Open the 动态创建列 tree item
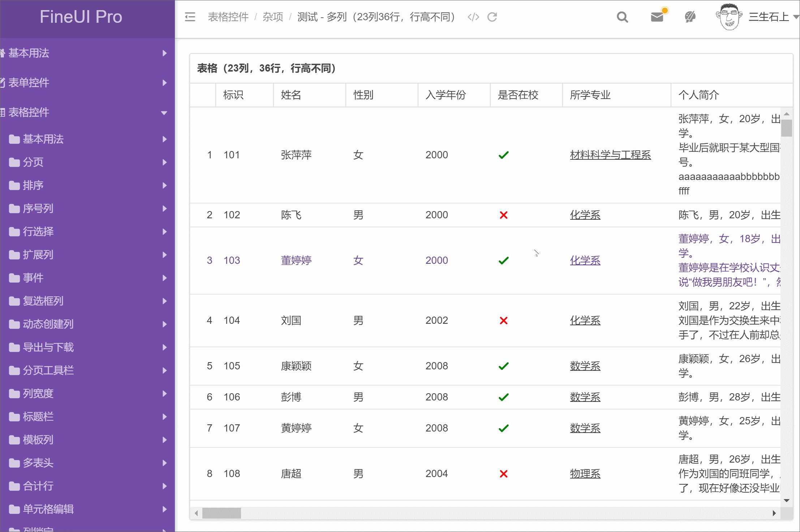Viewport: 800px width, 532px height. pyautogui.click(x=87, y=324)
